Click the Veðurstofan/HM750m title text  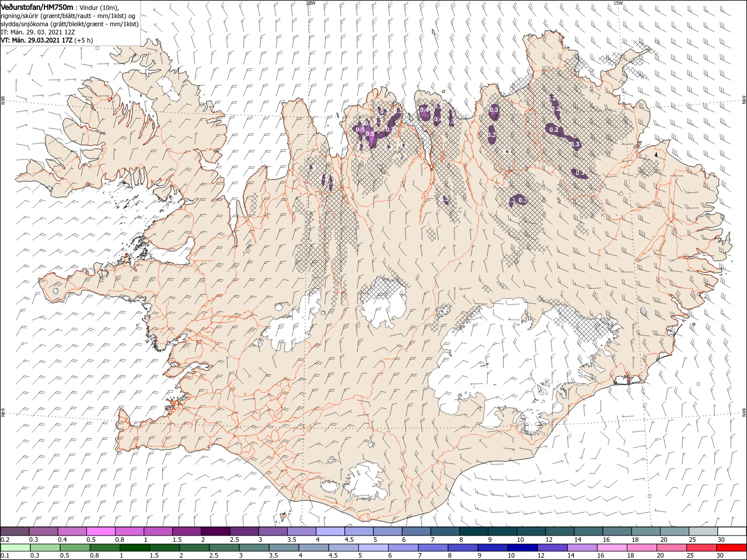(37, 7)
